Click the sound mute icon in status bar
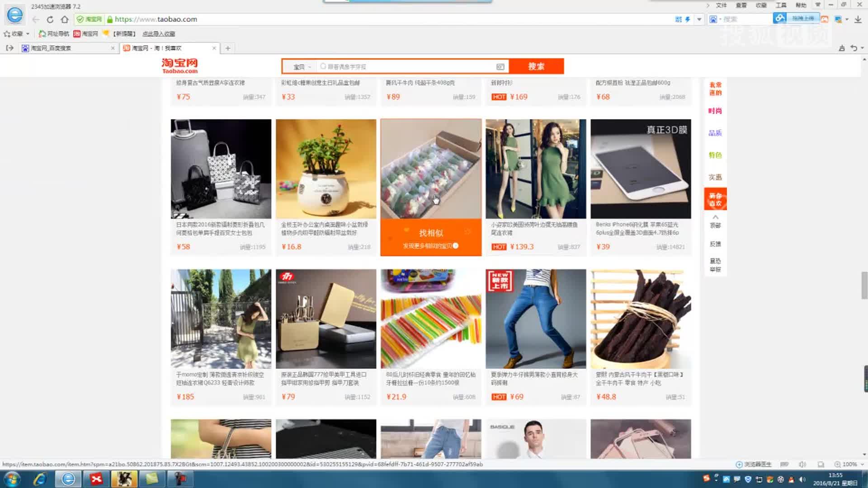Screen dimensions: 868x488 [802, 464]
